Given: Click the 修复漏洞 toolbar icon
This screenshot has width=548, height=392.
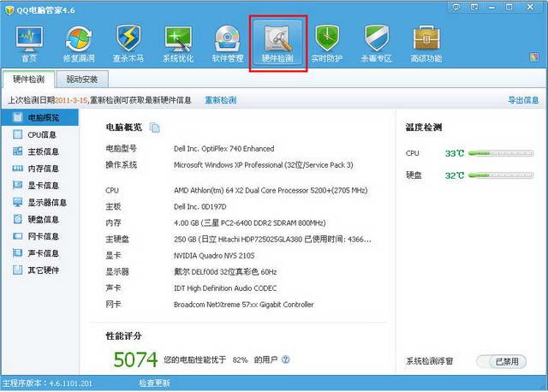Looking at the screenshot, I should tap(79, 41).
